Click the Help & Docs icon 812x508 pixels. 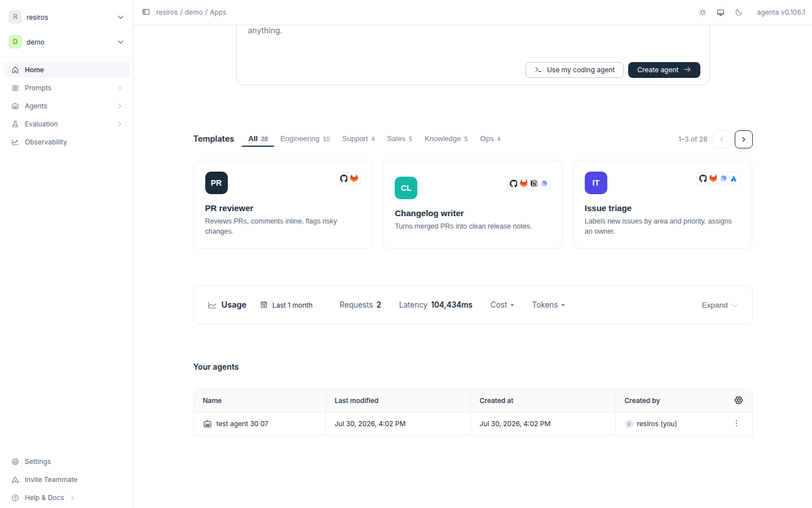(15, 498)
